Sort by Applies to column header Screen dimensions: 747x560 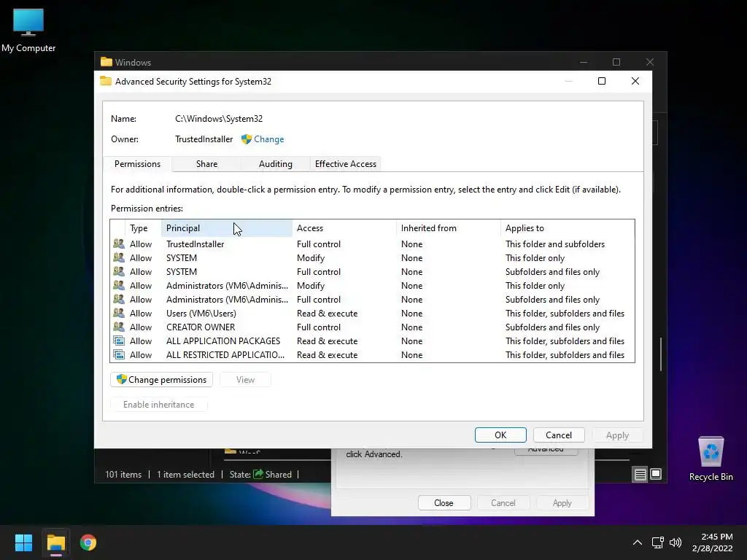tap(568, 228)
